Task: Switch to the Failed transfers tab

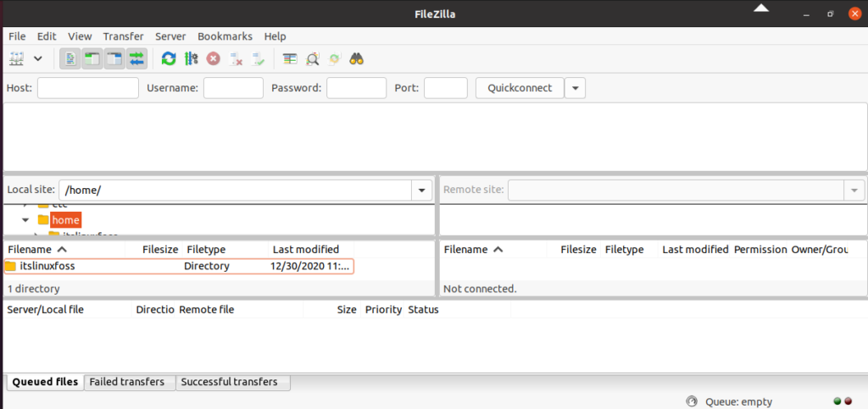Action: coord(130,382)
